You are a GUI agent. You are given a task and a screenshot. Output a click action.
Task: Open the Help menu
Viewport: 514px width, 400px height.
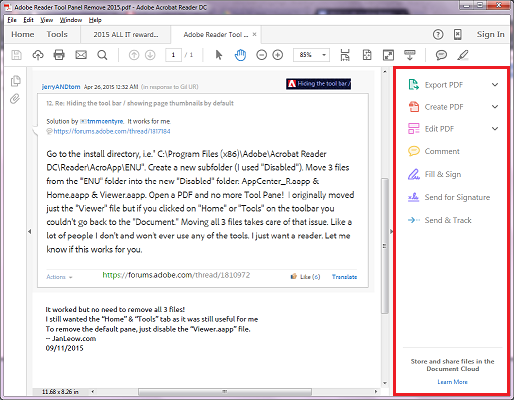point(95,20)
